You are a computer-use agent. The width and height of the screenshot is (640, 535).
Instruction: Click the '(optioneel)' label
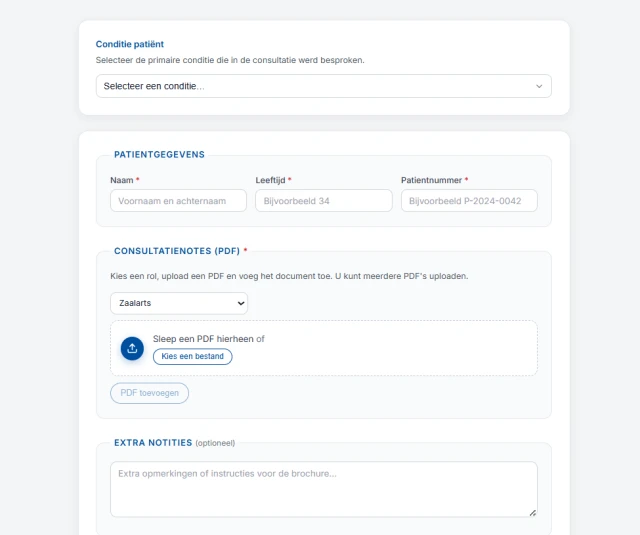215,443
